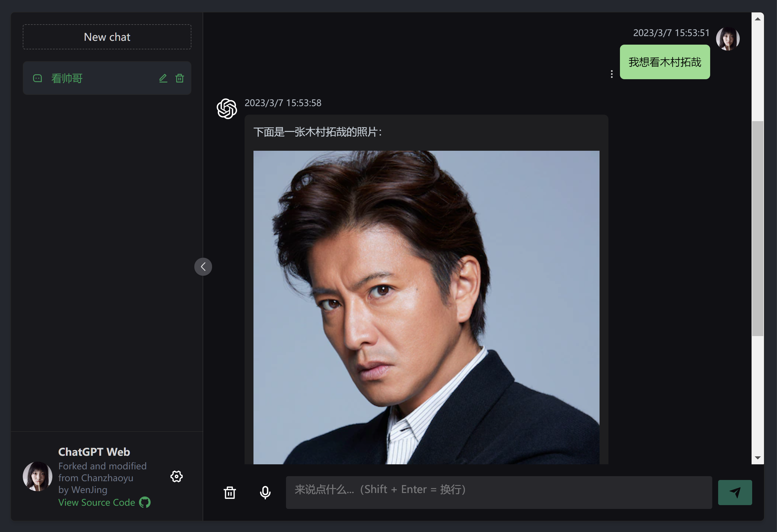The height and width of the screenshot is (532, 777).
Task: Click the photo in the assistant reply
Action: pyautogui.click(x=426, y=307)
